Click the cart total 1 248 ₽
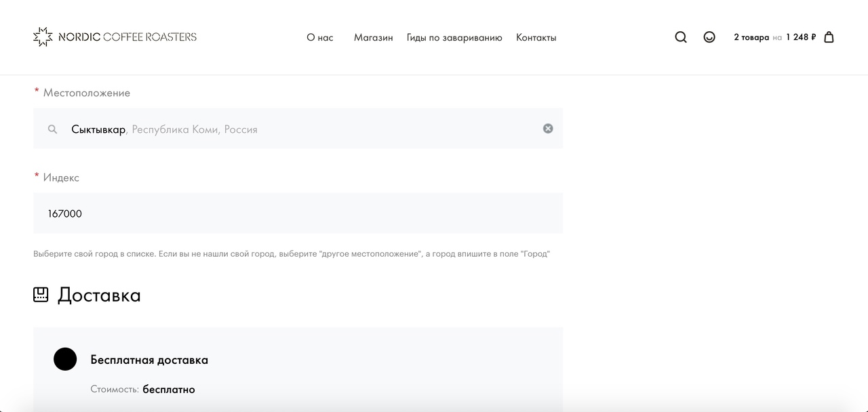This screenshot has height=412, width=868. (x=801, y=37)
